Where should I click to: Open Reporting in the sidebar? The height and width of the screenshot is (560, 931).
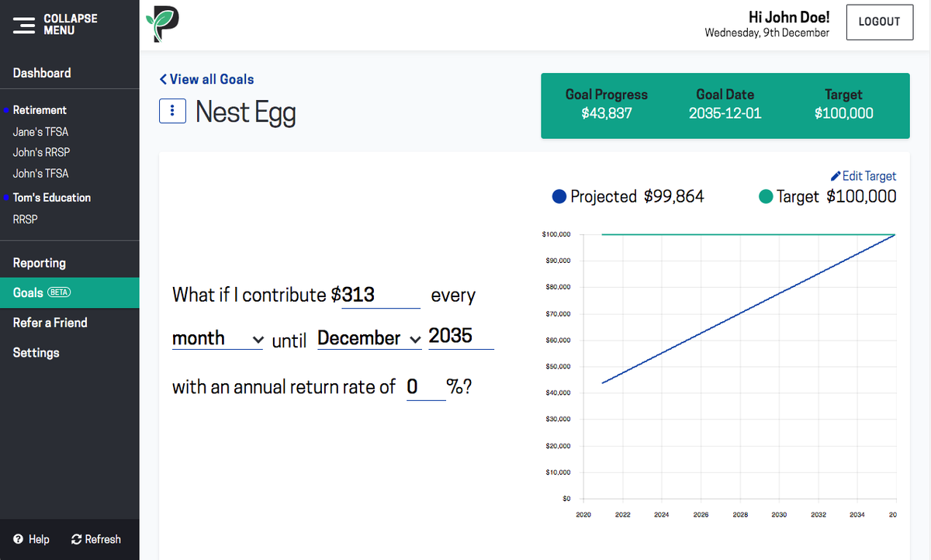coord(40,263)
